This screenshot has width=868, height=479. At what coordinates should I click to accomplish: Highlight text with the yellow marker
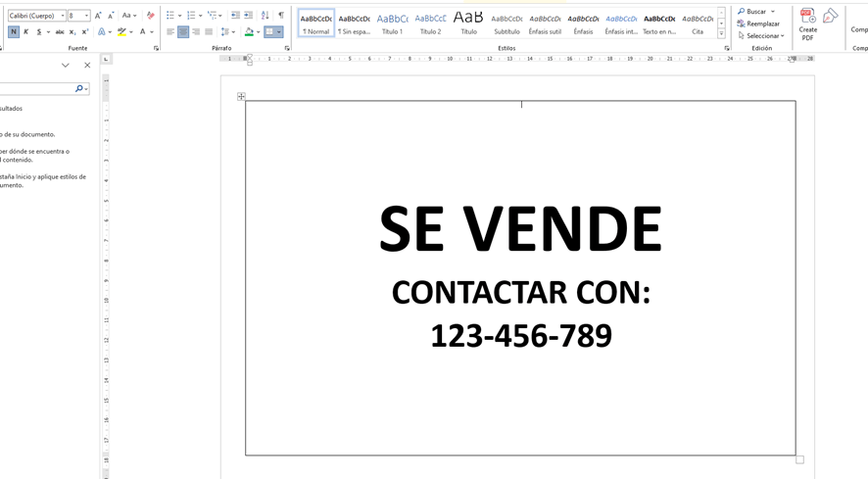pos(121,32)
